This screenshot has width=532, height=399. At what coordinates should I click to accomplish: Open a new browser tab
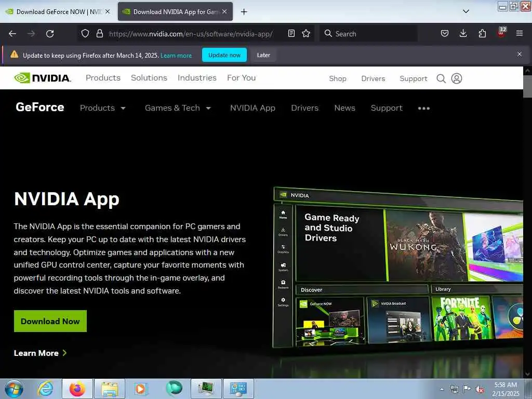[244, 12]
